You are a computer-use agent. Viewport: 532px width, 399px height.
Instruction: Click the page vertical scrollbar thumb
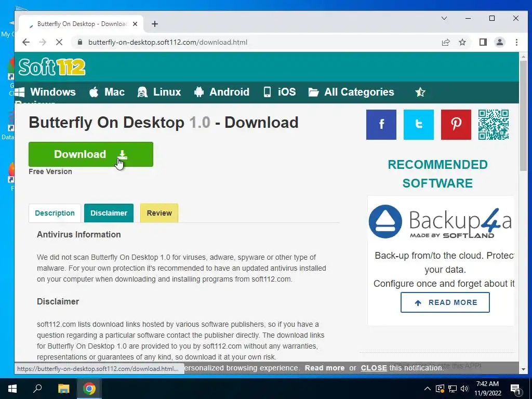[x=523, y=116]
